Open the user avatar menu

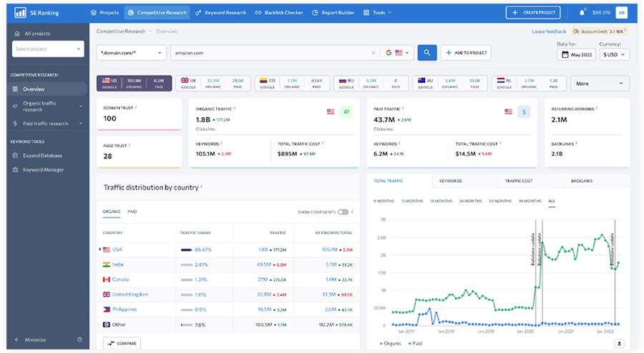point(621,13)
